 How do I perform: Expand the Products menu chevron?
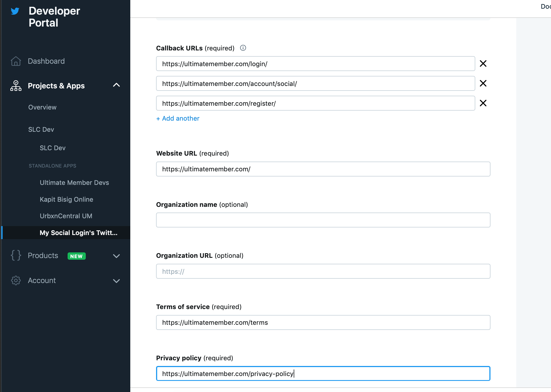pos(116,256)
